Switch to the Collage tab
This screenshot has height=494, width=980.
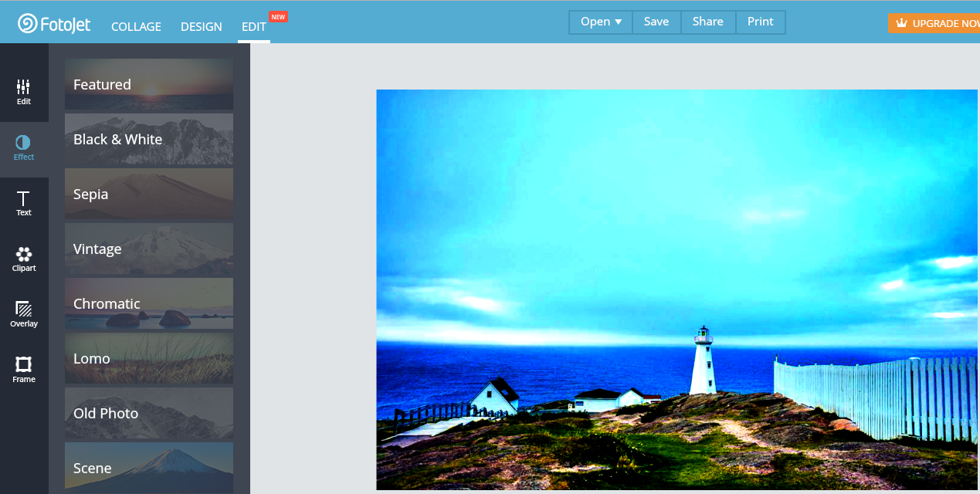click(x=136, y=26)
